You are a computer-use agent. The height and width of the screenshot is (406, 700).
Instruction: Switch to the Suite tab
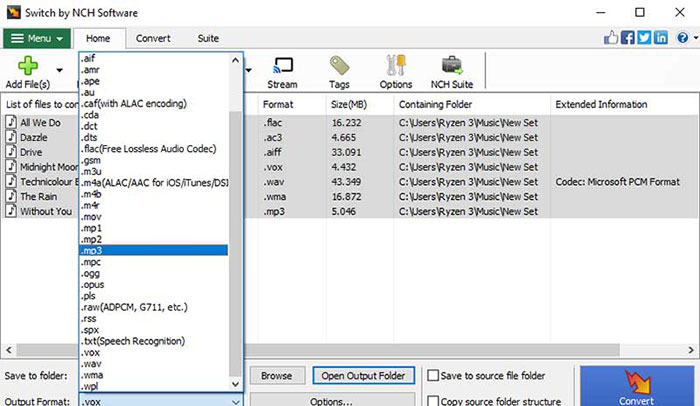click(208, 38)
